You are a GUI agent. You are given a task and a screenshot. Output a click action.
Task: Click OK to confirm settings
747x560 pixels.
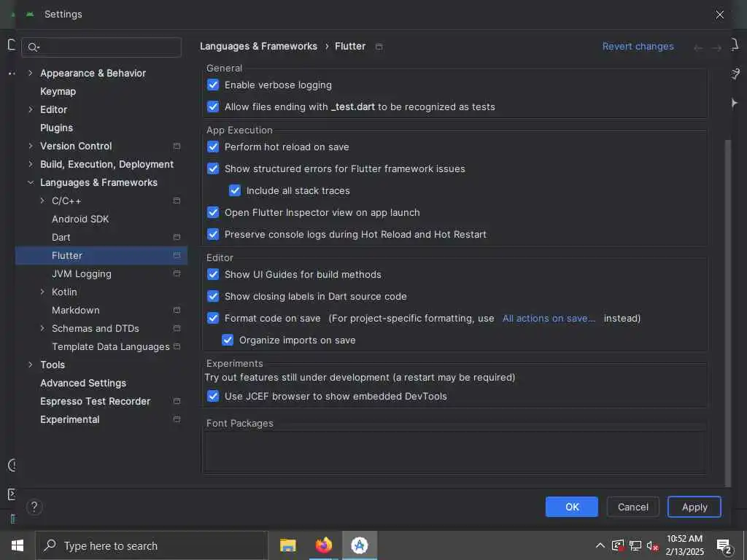(572, 507)
